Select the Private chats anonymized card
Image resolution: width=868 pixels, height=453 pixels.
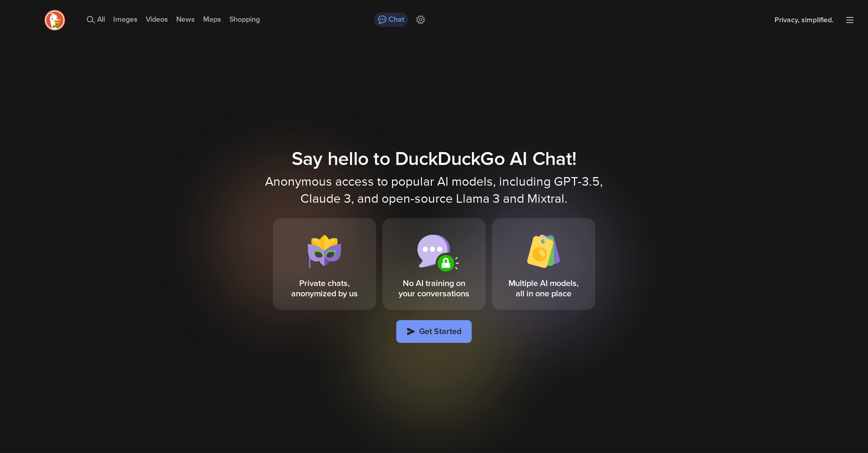tap(324, 264)
